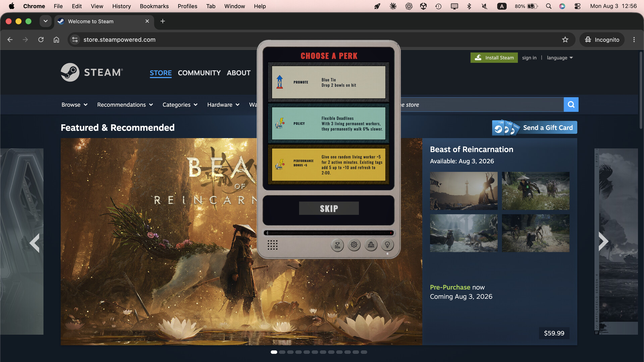
Task: Open the leaderboard trophy icon in game widget
Action: (x=337, y=245)
